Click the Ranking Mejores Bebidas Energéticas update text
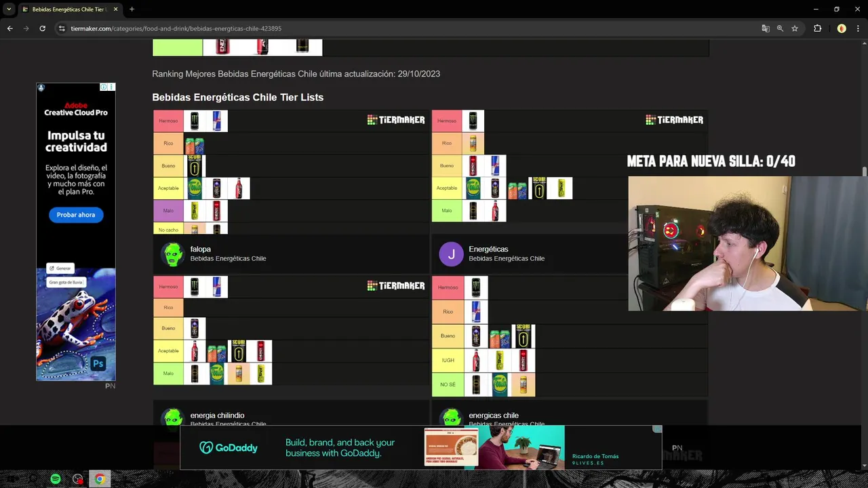 (296, 73)
